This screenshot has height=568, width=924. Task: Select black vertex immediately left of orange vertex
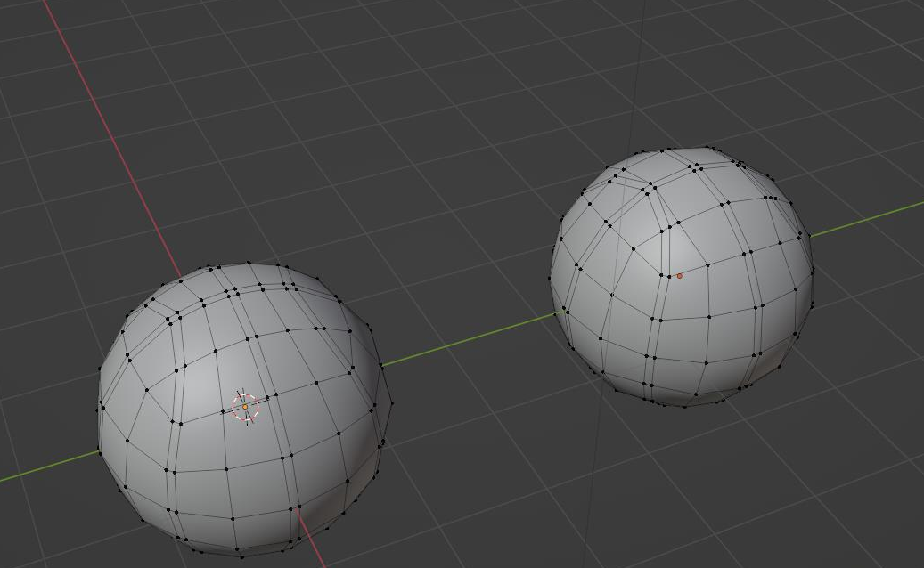669,276
